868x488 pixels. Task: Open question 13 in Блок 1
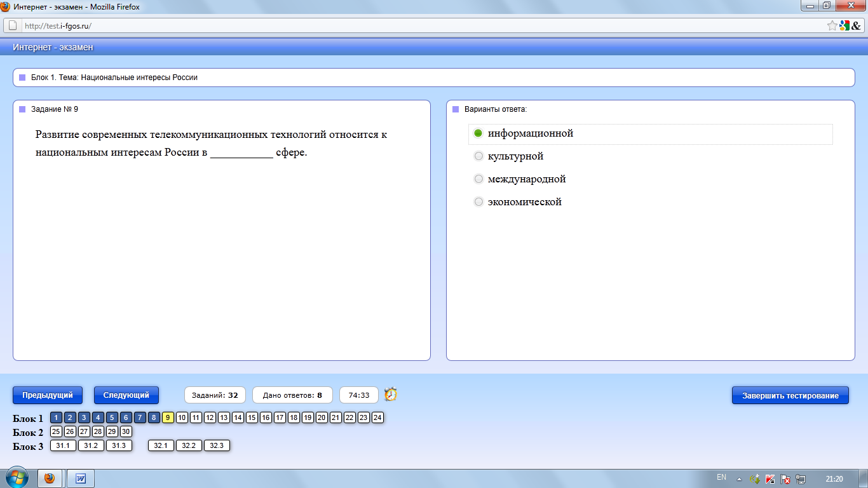224,417
